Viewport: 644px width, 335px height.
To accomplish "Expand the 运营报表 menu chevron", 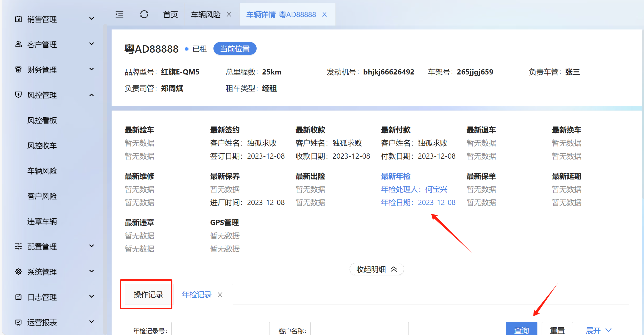I will coord(92,322).
